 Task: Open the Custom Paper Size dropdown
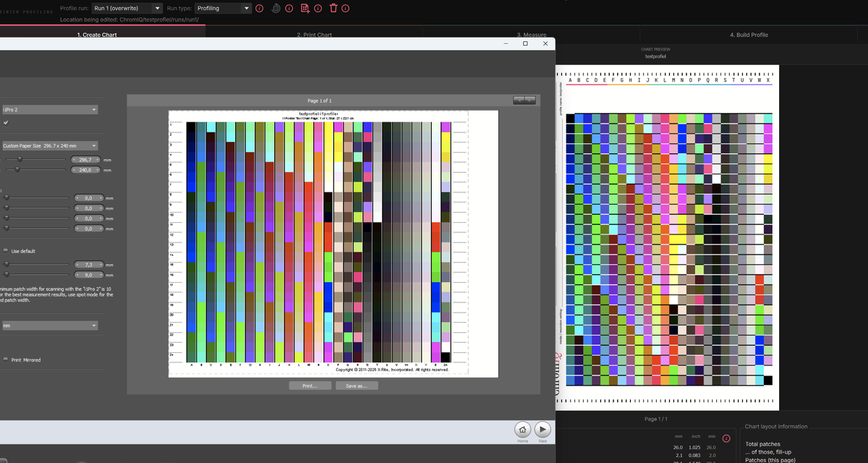(x=49, y=145)
